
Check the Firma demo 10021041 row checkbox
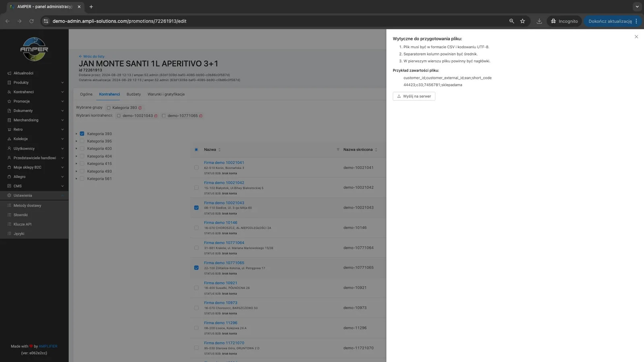(x=196, y=167)
